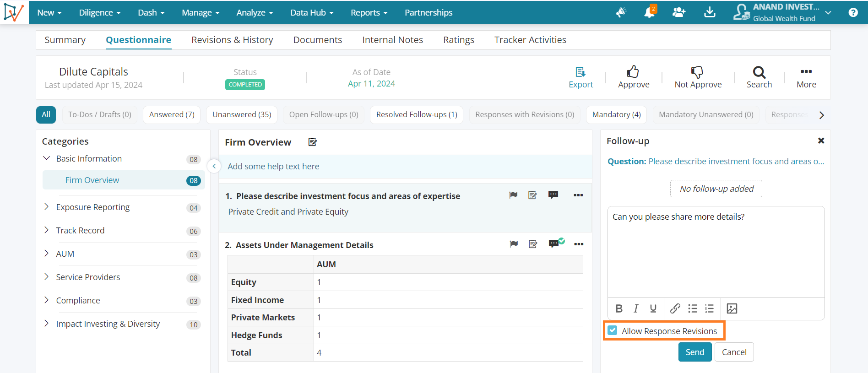Switch to the Documents tab
This screenshot has width=868, height=373.
tap(318, 40)
